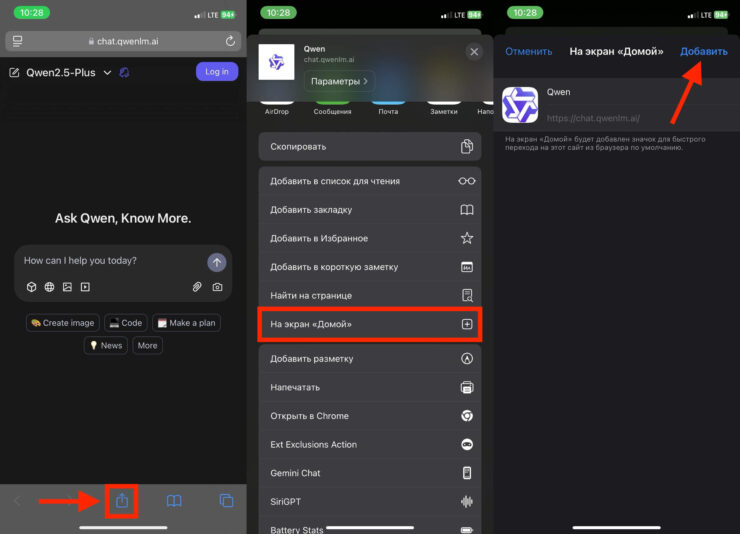
Task: Open the Параметры options chevron
Action: [339, 80]
